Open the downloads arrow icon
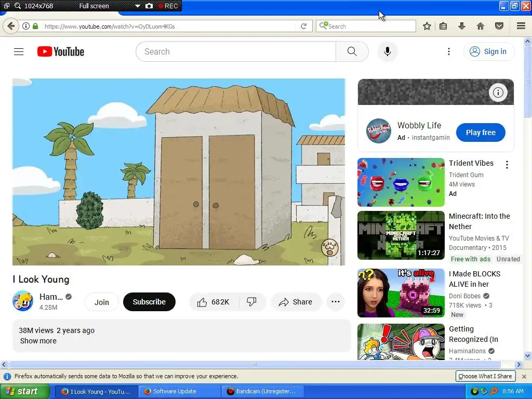The image size is (532, 399). [x=462, y=26]
